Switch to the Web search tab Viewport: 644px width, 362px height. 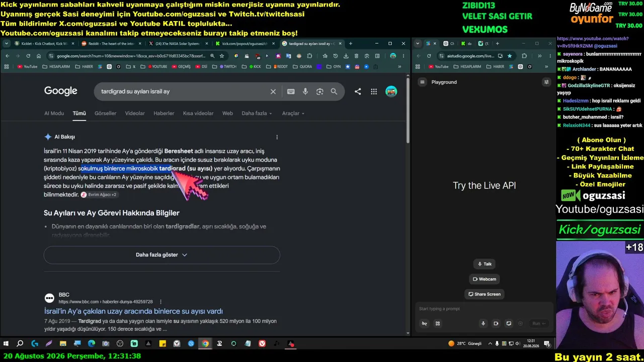point(227,114)
